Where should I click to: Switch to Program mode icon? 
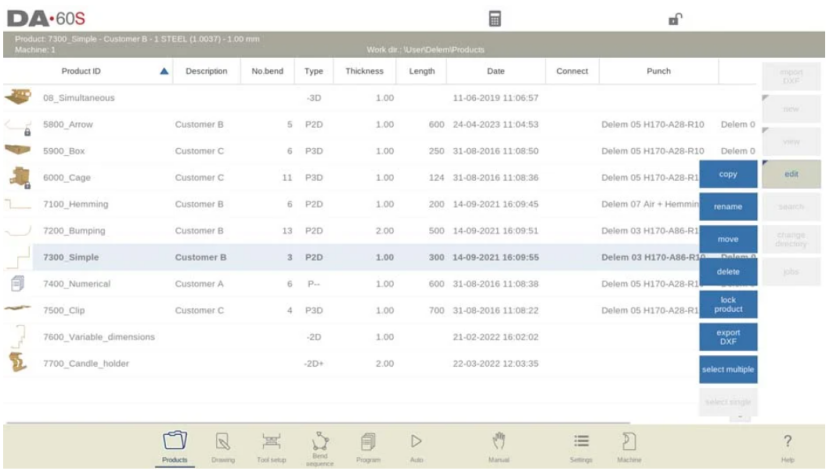(x=368, y=445)
